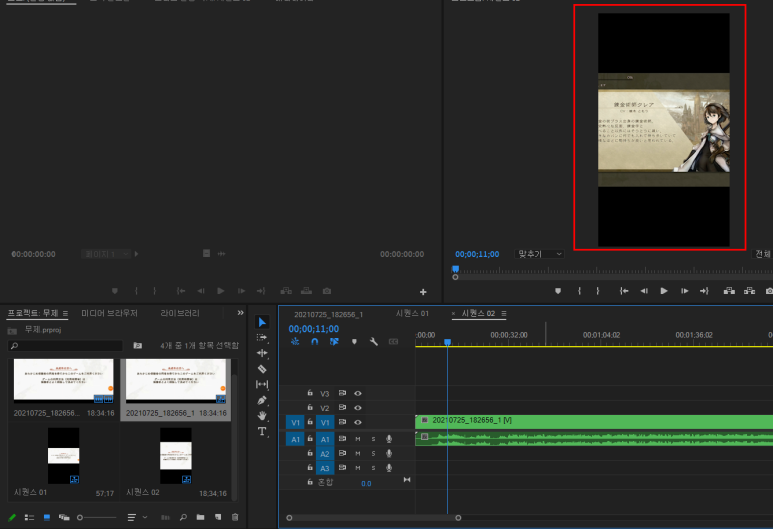
Task: Add marker in timeline header
Action: [x=354, y=341]
